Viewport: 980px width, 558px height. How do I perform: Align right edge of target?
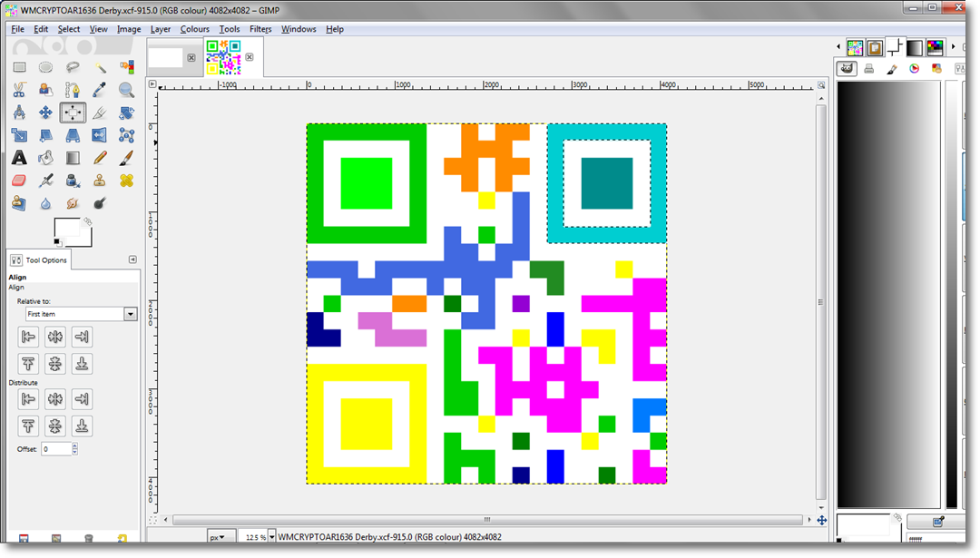point(82,337)
